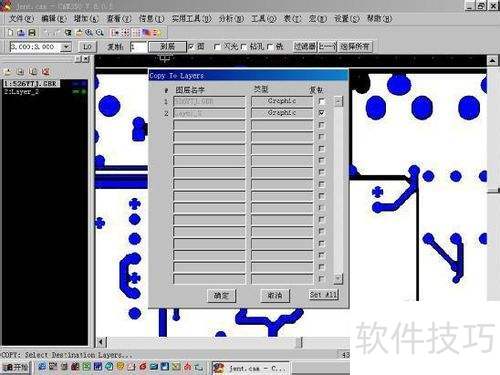Click the second pink-framed toolbar icon

click(125, 32)
